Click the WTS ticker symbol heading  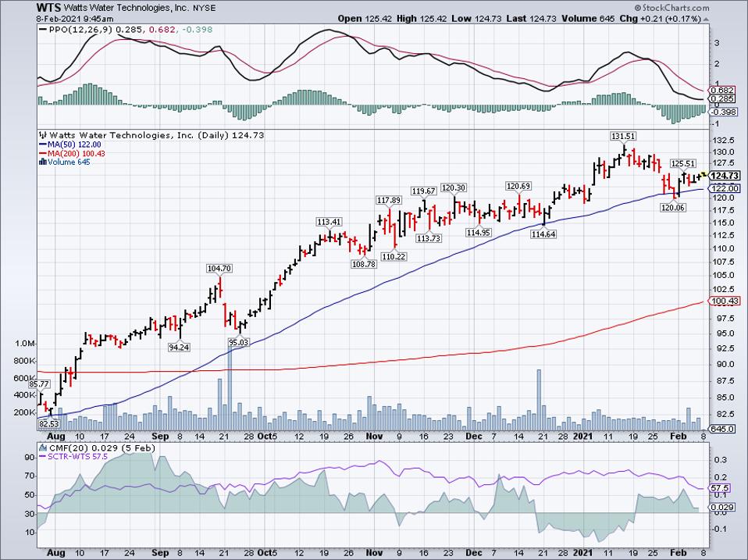click(x=49, y=8)
